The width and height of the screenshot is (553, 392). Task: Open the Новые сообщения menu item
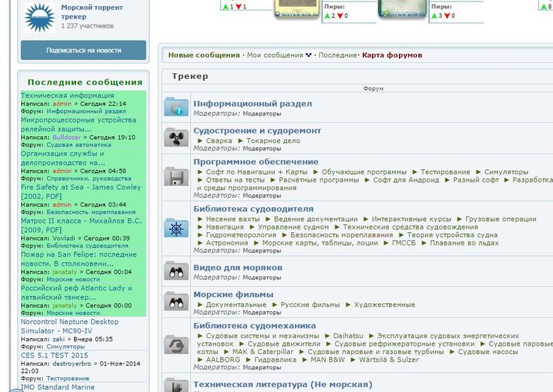click(x=204, y=55)
